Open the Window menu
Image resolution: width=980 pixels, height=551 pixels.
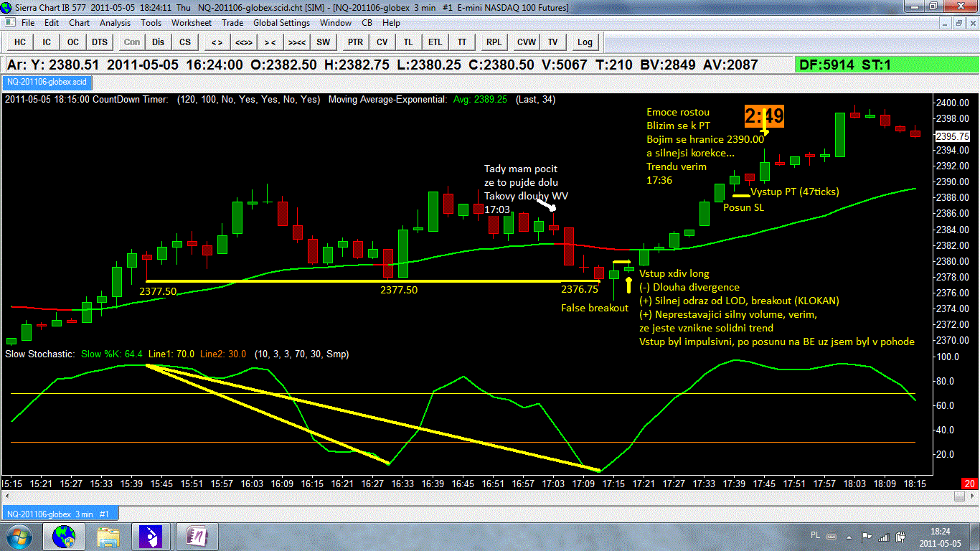[336, 23]
